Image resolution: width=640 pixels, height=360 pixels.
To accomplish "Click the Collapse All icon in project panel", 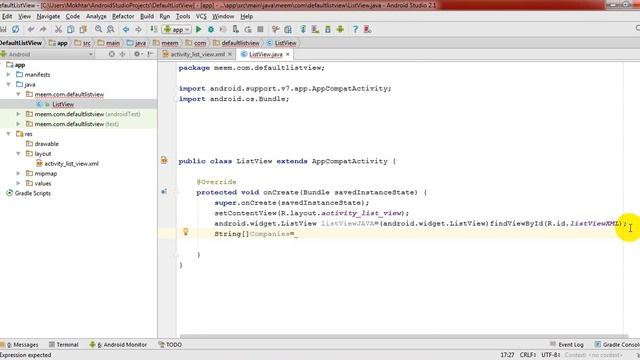I will (122, 54).
